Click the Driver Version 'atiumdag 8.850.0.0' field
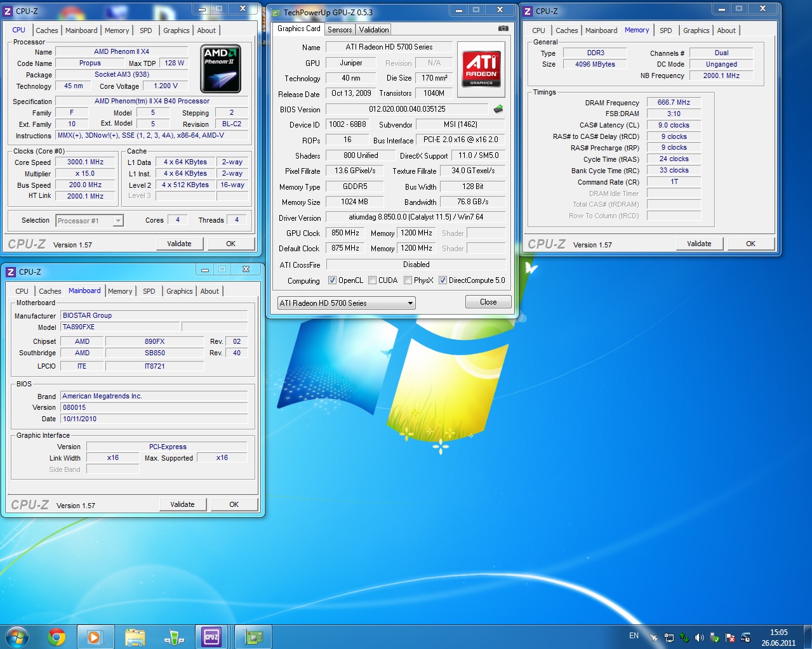Screen dimensions: 812x649 click(416, 217)
